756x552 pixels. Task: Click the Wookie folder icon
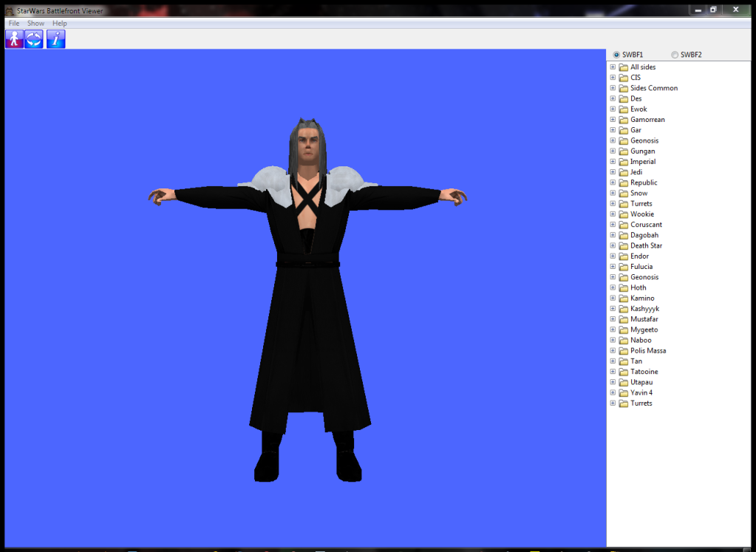point(624,214)
